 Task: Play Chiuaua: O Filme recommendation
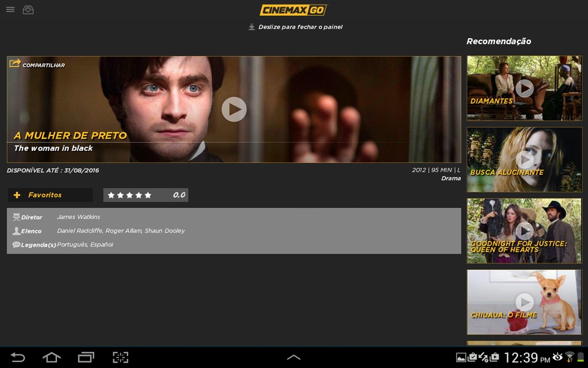coord(525,302)
